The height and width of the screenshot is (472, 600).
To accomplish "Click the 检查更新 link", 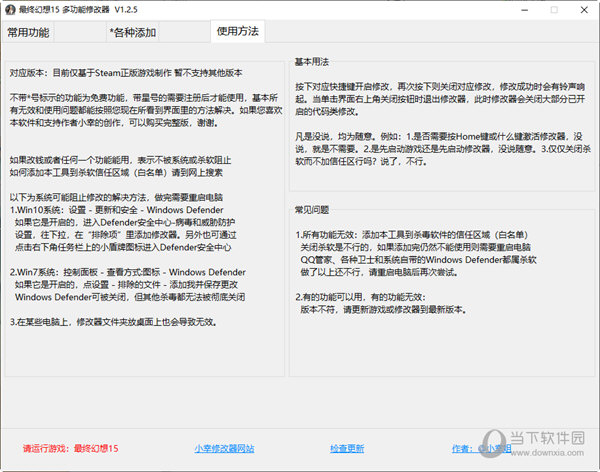I will click(x=347, y=448).
